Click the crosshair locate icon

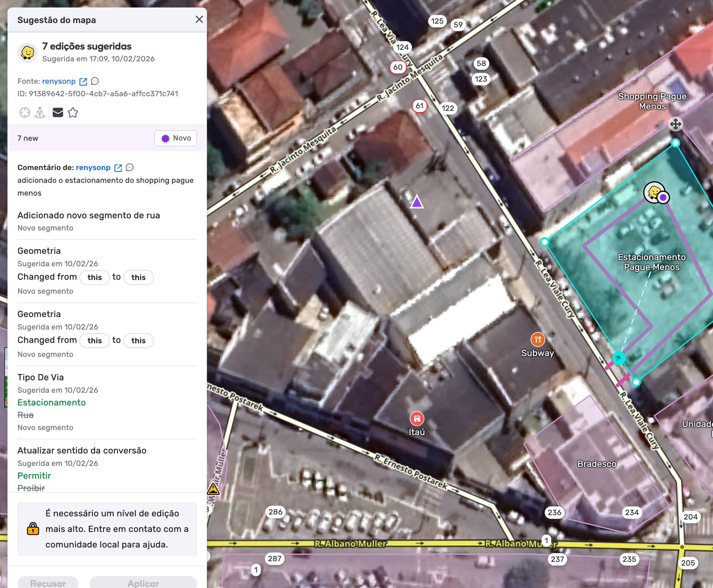pos(25,112)
